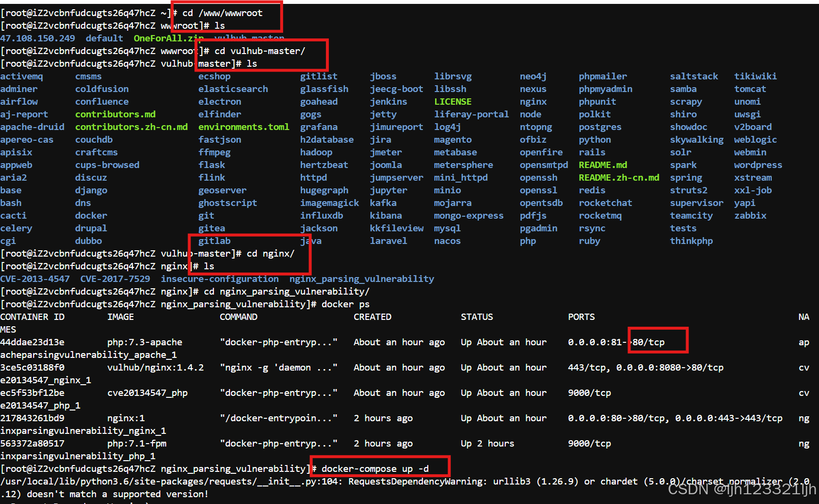The image size is (819, 504).
Task: Click the 'tomcat' directory name
Action: click(x=750, y=89)
